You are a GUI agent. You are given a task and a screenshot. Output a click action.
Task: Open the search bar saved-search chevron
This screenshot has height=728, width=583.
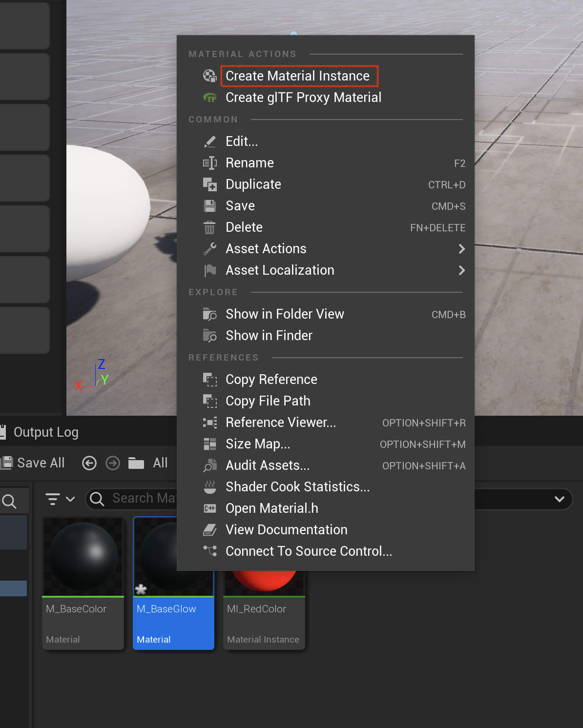pyautogui.click(x=560, y=499)
